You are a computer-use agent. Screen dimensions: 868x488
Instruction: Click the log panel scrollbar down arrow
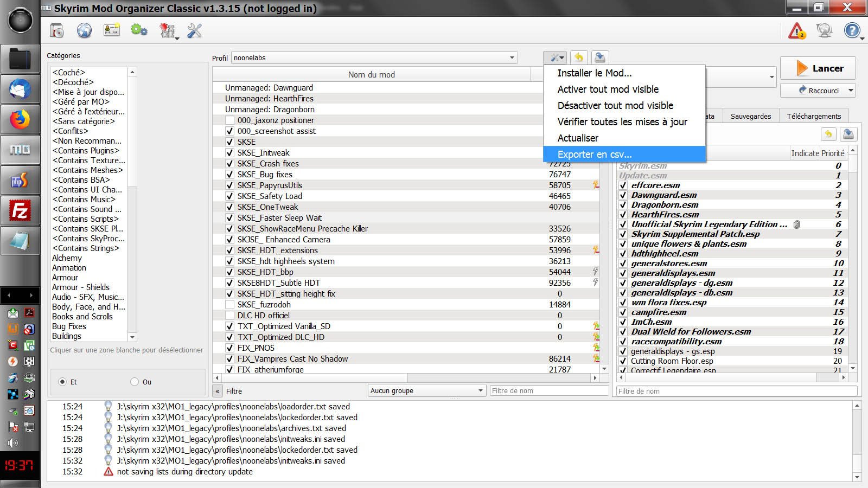pyautogui.click(x=857, y=477)
